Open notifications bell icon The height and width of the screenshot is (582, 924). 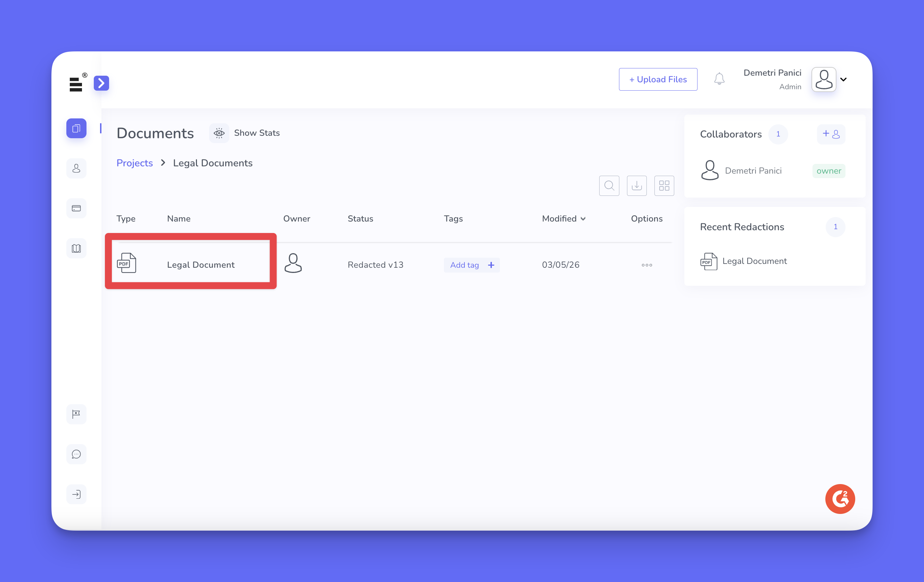(719, 79)
